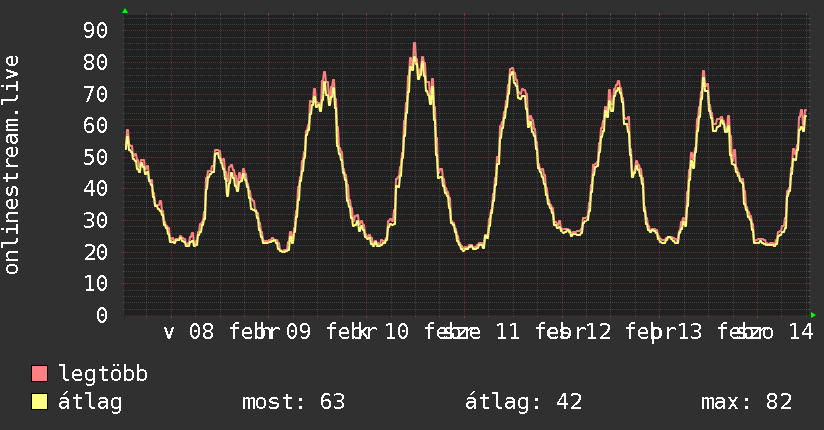Click y-axis label 0
The image size is (824, 430).
pos(102,315)
